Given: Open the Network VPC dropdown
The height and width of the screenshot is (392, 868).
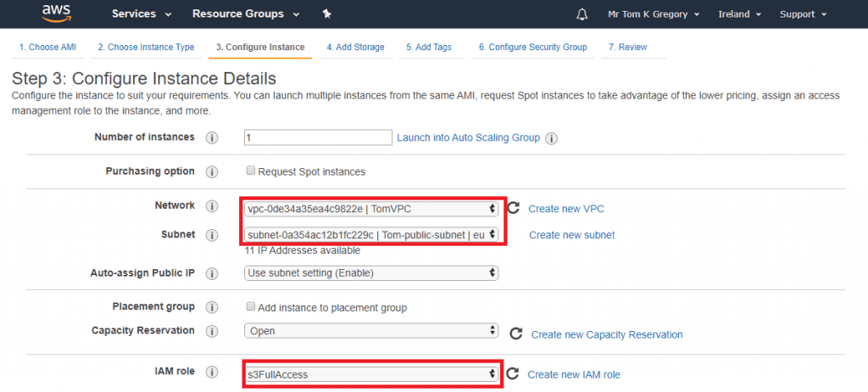Looking at the screenshot, I should coord(370,208).
